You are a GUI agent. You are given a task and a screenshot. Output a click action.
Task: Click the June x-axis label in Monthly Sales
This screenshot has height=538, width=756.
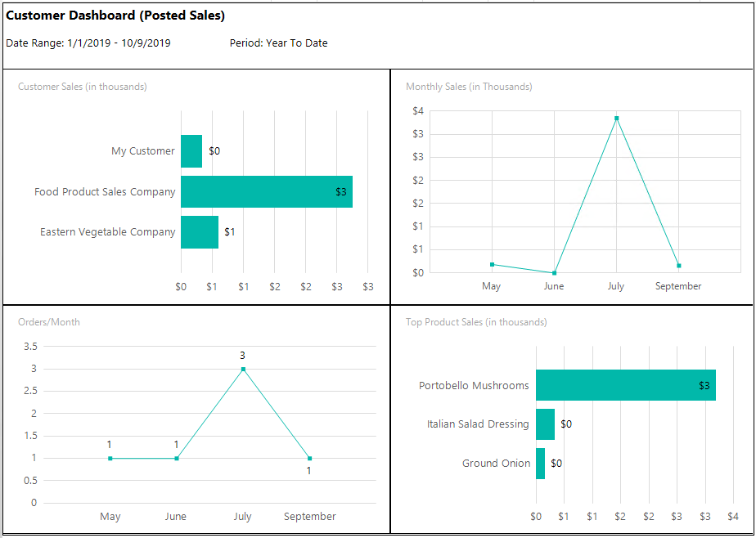click(x=553, y=286)
